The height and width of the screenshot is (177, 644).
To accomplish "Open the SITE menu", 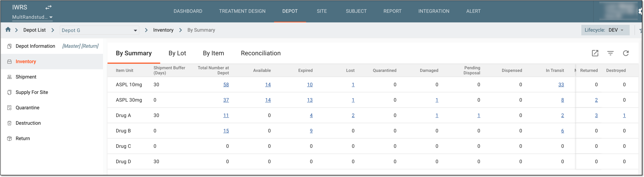I will coord(322,11).
